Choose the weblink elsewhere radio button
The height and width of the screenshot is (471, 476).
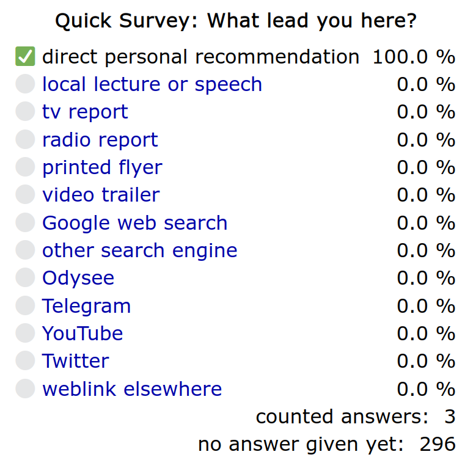pos(25,389)
